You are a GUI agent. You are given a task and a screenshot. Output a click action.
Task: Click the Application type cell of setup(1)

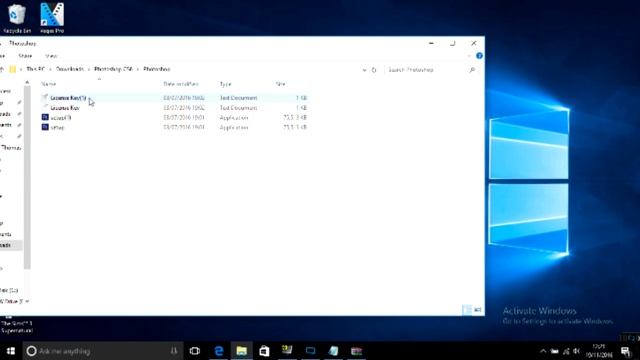point(234,118)
